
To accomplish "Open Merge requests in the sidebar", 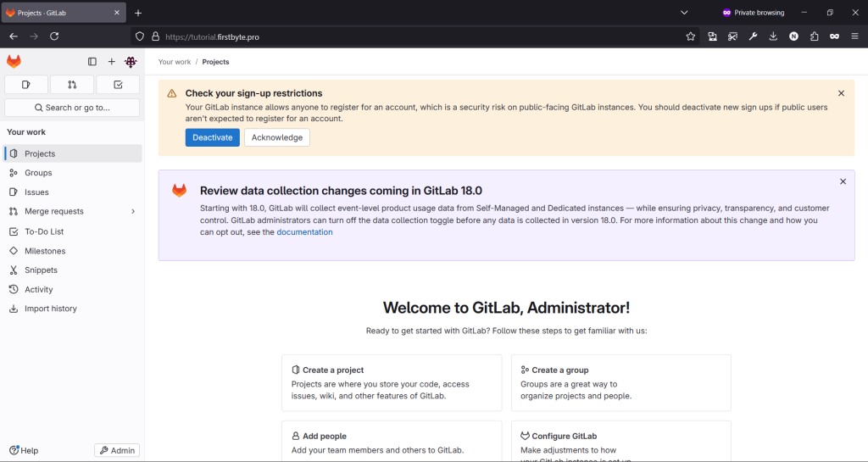I will [73, 211].
